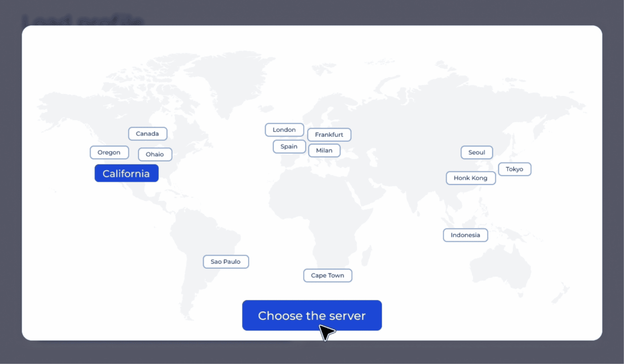Select the Indonesia server location

coord(465,235)
